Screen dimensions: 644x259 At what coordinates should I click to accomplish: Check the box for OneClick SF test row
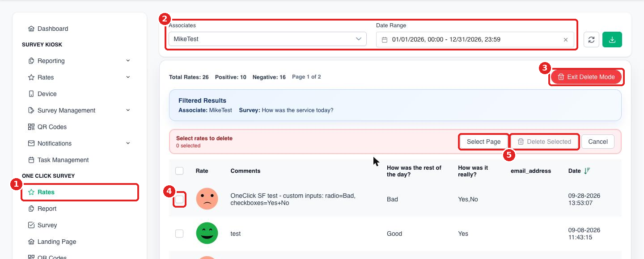179,199
